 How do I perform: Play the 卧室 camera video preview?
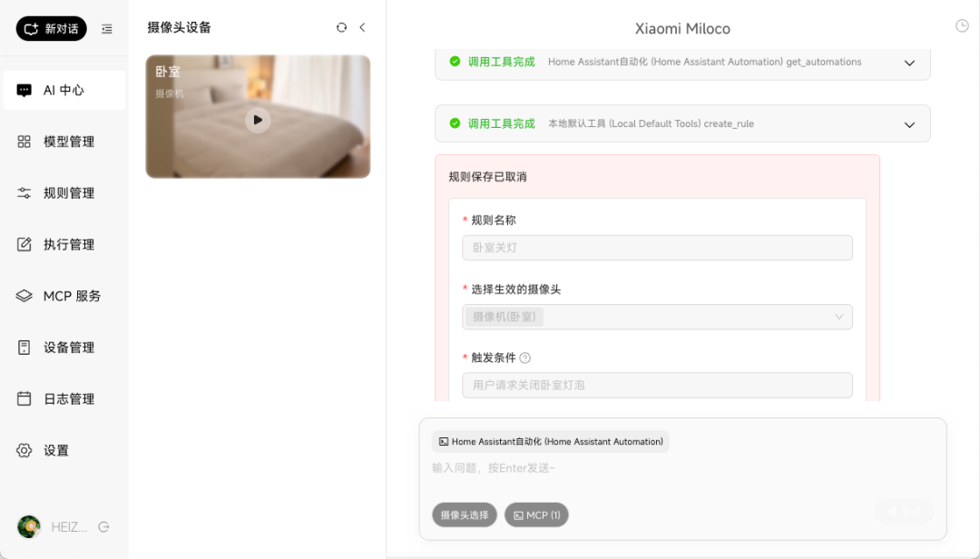tap(258, 120)
